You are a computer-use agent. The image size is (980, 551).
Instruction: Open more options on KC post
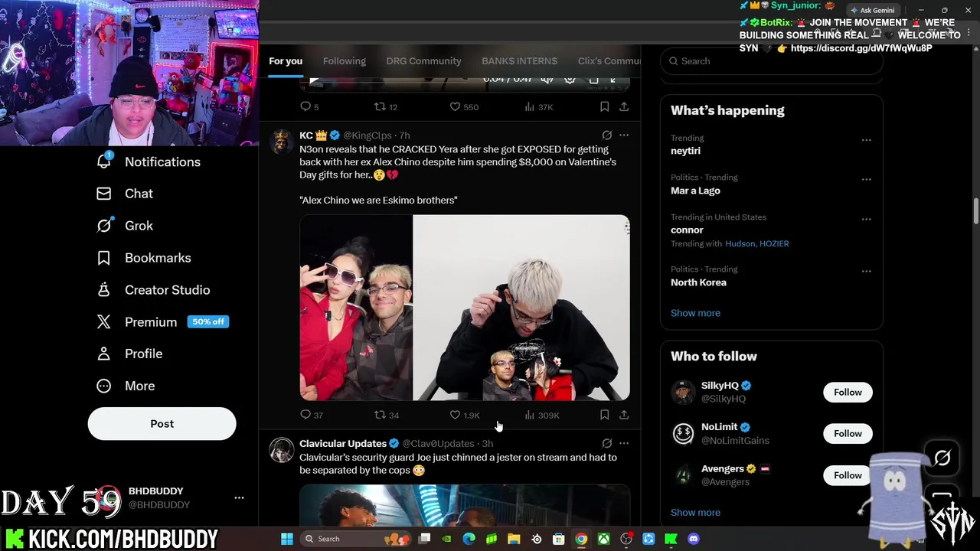click(x=624, y=135)
